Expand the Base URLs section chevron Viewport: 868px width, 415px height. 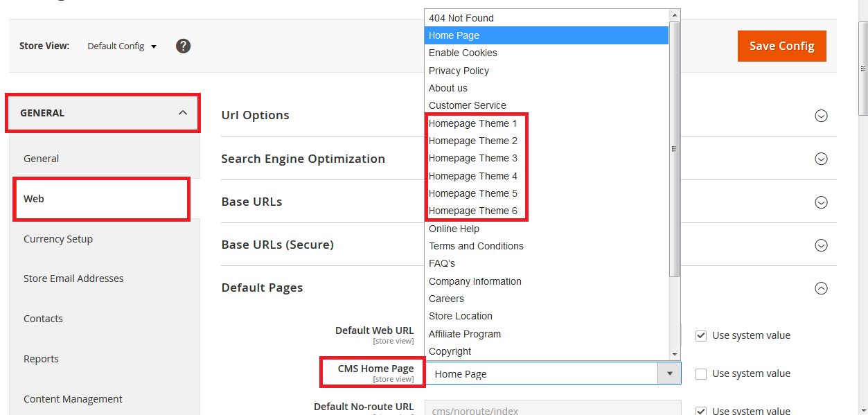point(821,202)
